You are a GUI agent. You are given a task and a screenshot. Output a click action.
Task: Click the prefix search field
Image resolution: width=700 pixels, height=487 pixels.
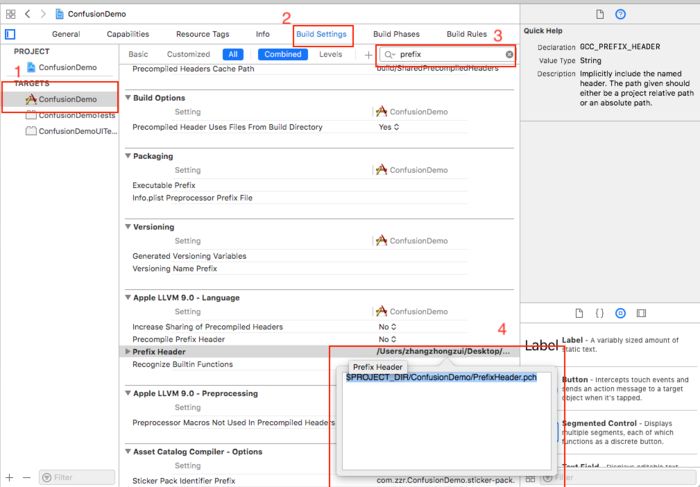pyautogui.click(x=447, y=54)
